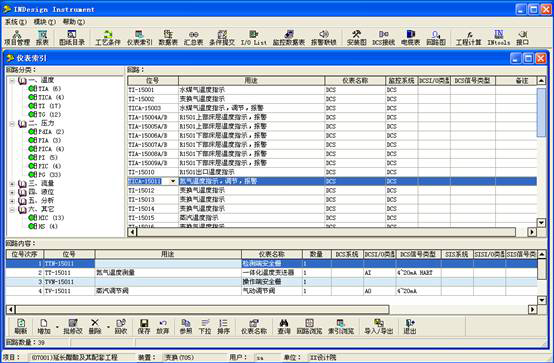Click the 回路浏览 loop browse icon
The image size is (554, 363).
click(309, 326)
